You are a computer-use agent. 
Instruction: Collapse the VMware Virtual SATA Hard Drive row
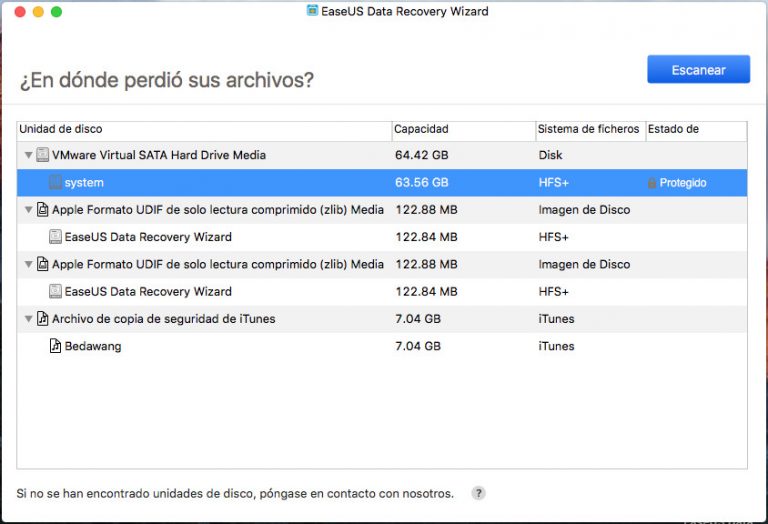pos(28,155)
